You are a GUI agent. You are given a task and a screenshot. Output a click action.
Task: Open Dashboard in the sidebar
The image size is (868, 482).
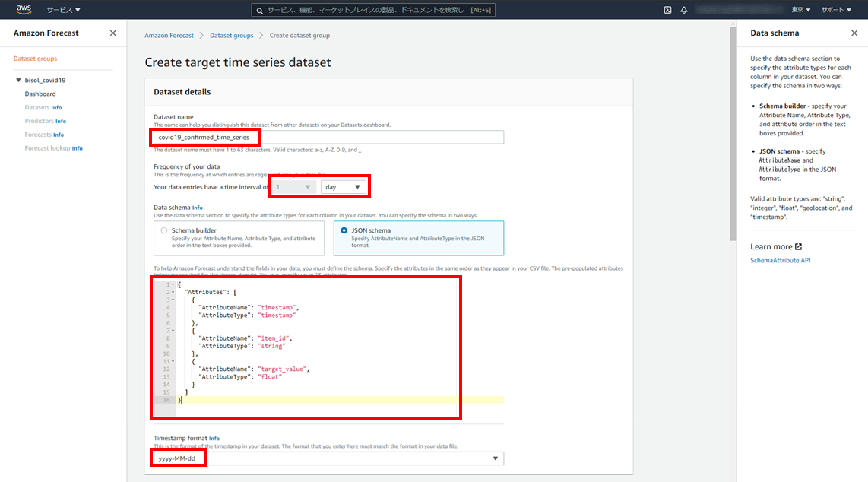point(40,94)
